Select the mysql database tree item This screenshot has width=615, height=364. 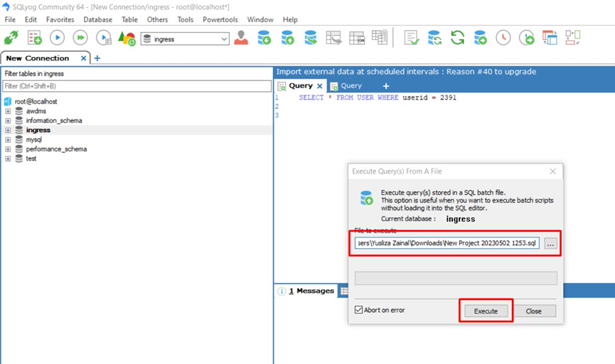point(33,139)
